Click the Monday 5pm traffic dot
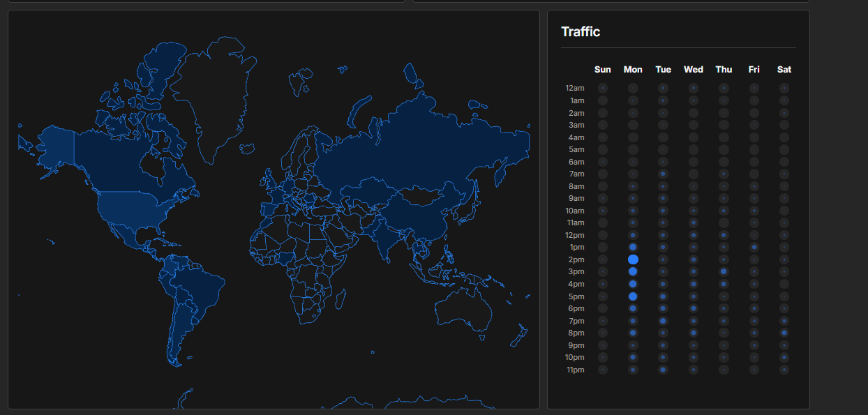868x415 pixels. [633, 296]
